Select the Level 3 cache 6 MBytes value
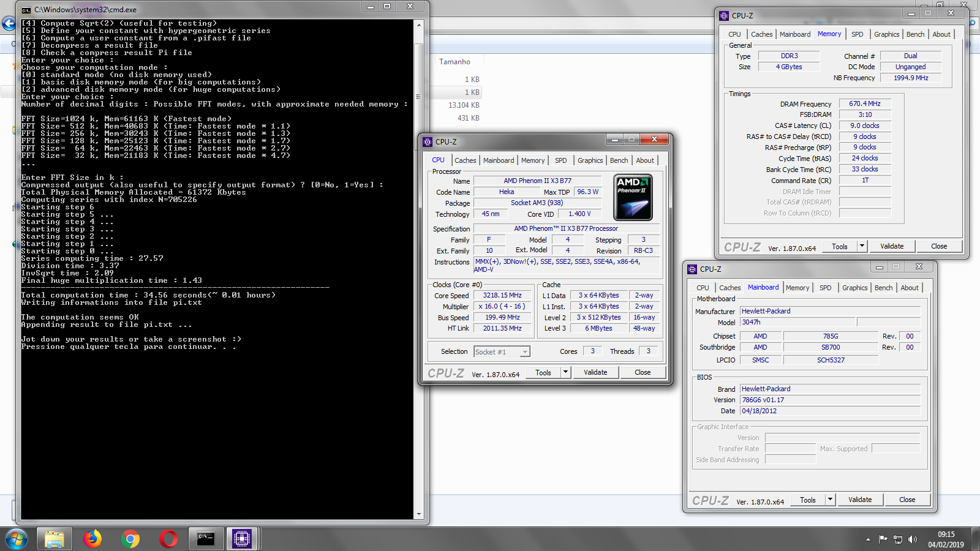Screen dimensions: 980x551 (x=598, y=329)
